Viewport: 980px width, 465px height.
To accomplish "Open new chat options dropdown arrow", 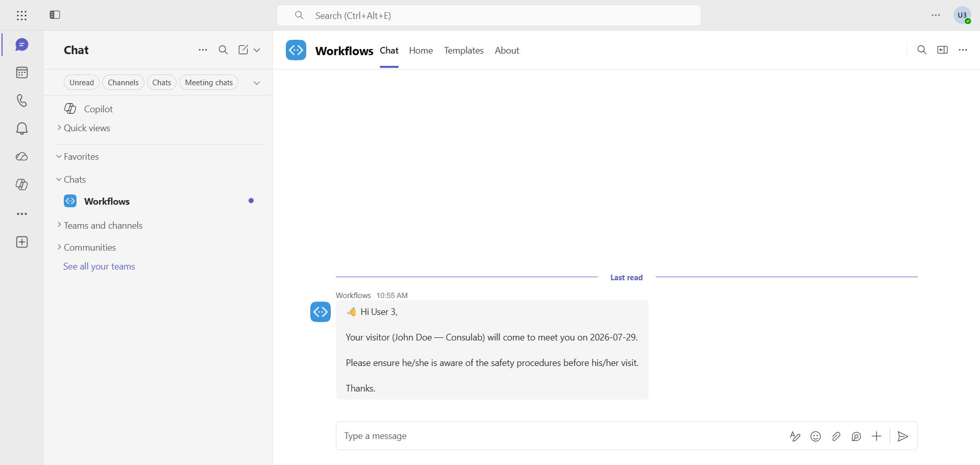I will 257,50.
